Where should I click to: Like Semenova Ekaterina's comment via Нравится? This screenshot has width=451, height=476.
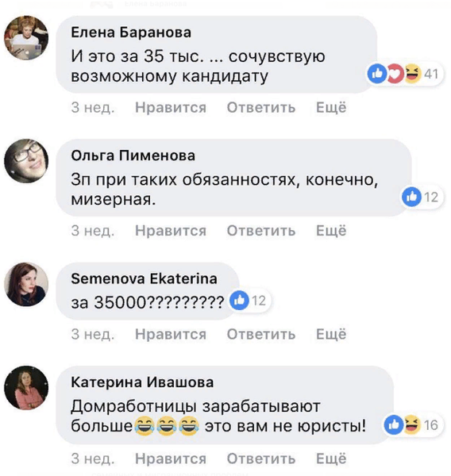(171, 334)
